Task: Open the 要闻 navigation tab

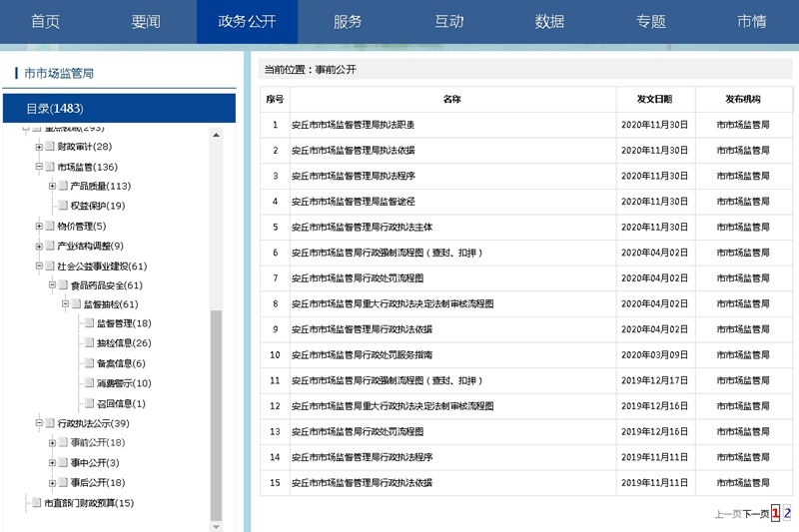Action: pyautogui.click(x=146, y=21)
